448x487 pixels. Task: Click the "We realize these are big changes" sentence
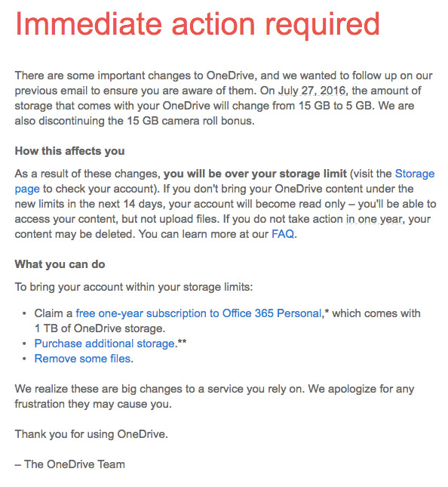pyautogui.click(x=160, y=389)
